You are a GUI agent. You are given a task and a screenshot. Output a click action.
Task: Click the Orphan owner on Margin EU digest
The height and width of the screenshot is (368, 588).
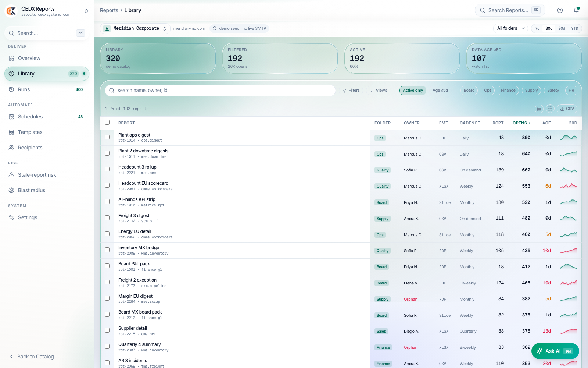click(x=410, y=299)
